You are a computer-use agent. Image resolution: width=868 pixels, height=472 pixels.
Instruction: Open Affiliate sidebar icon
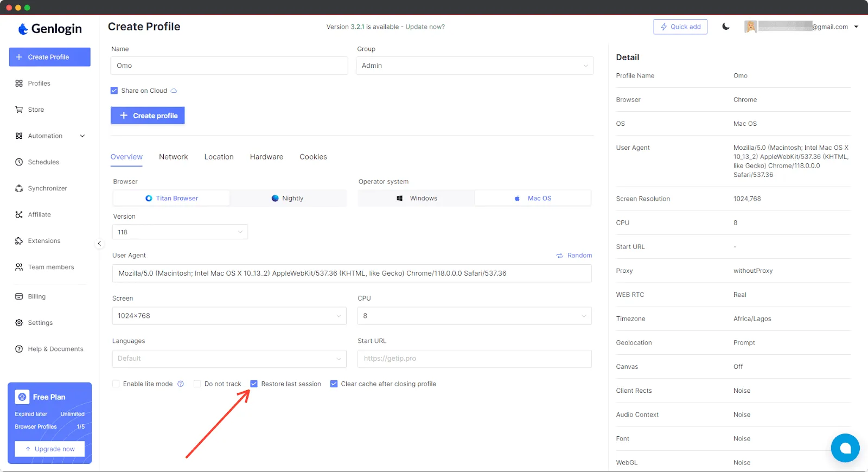click(19, 215)
